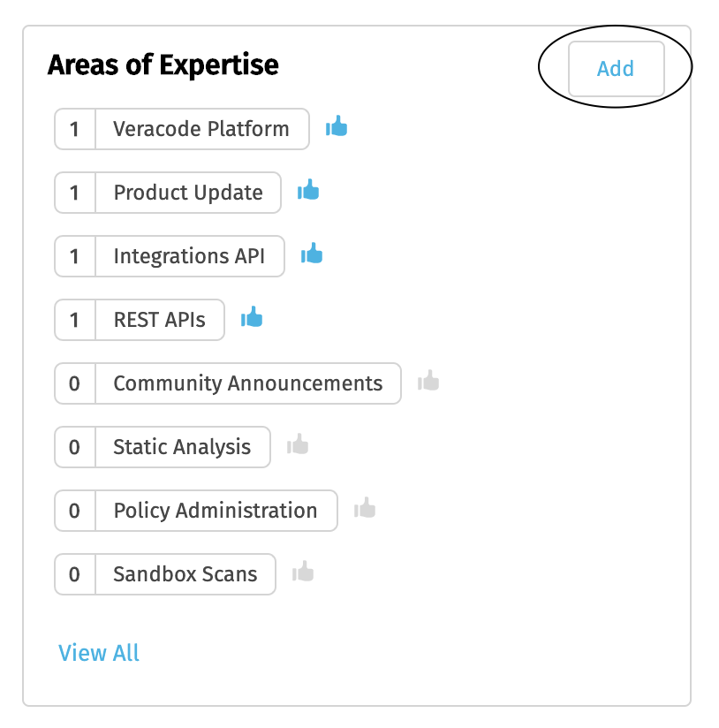The height and width of the screenshot is (728, 719).
Task: Click the View All link
Action: (x=98, y=653)
